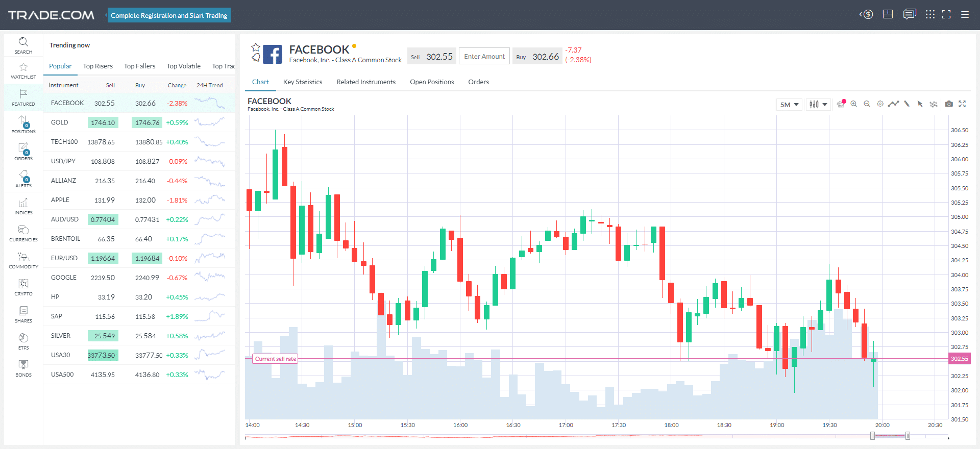Open the 5M timeframe dropdown
Screen dimensions: 980x449
tap(789, 105)
